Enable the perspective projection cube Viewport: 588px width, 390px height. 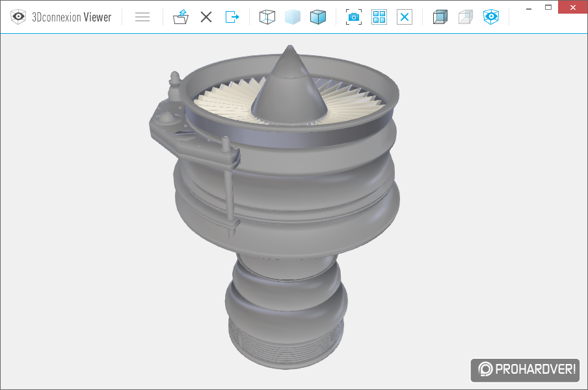click(x=440, y=17)
